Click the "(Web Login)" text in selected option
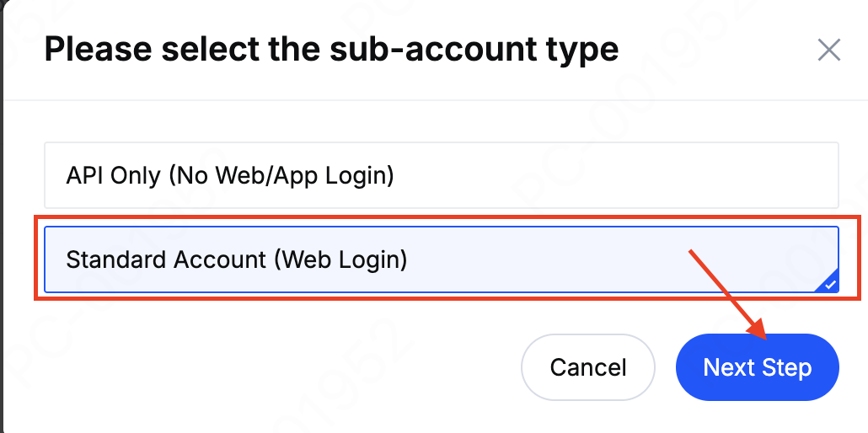This screenshot has height=433, width=868. pyautogui.click(x=340, y=259)
